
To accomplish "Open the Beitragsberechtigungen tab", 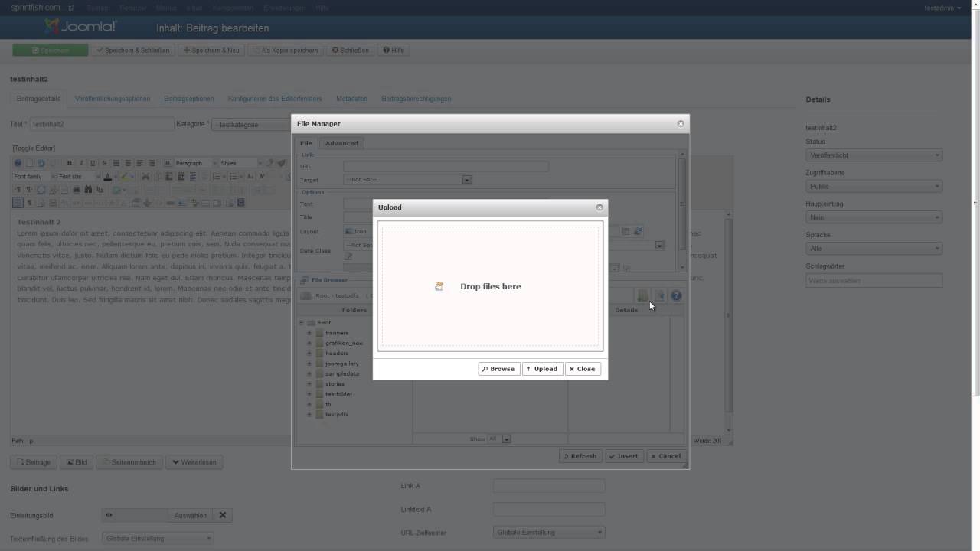I will pyautogui.click(x=416, y=99).
